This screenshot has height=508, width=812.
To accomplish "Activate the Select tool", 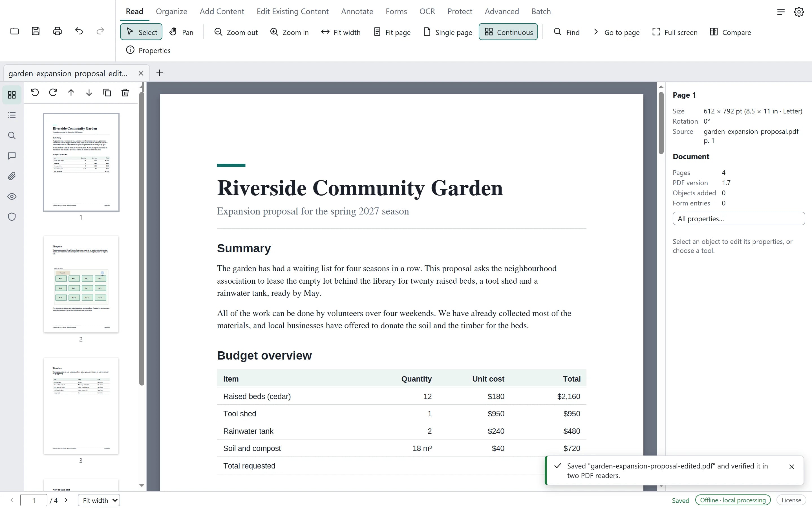I will [141, 32].
